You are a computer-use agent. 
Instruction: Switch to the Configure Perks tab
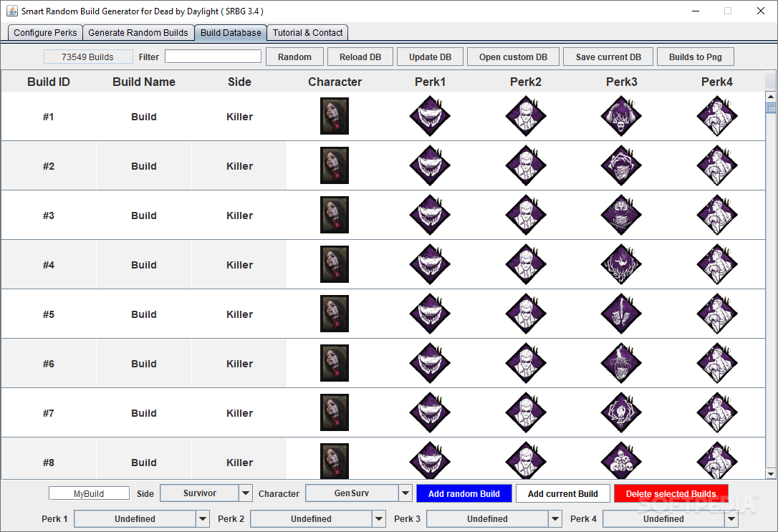45,33
